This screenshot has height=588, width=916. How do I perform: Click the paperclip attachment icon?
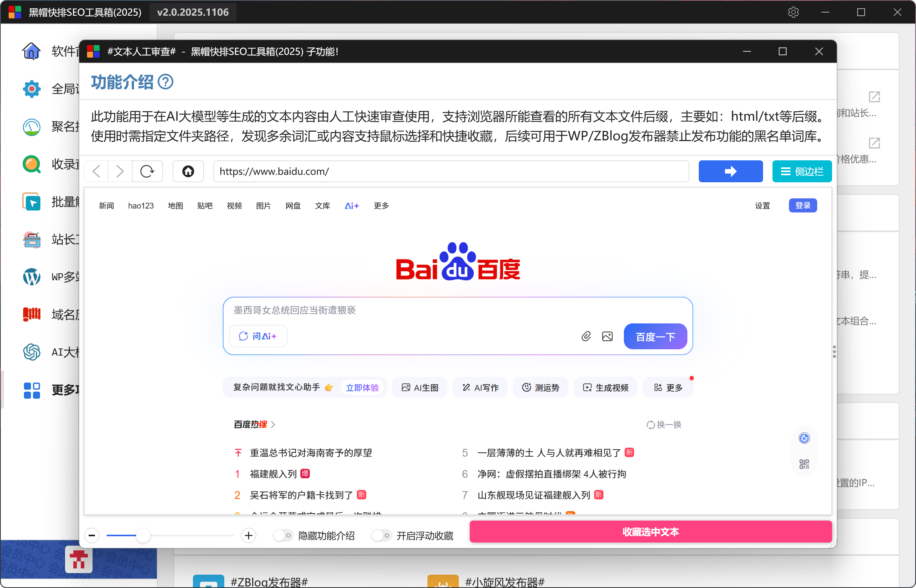point(586,336)
